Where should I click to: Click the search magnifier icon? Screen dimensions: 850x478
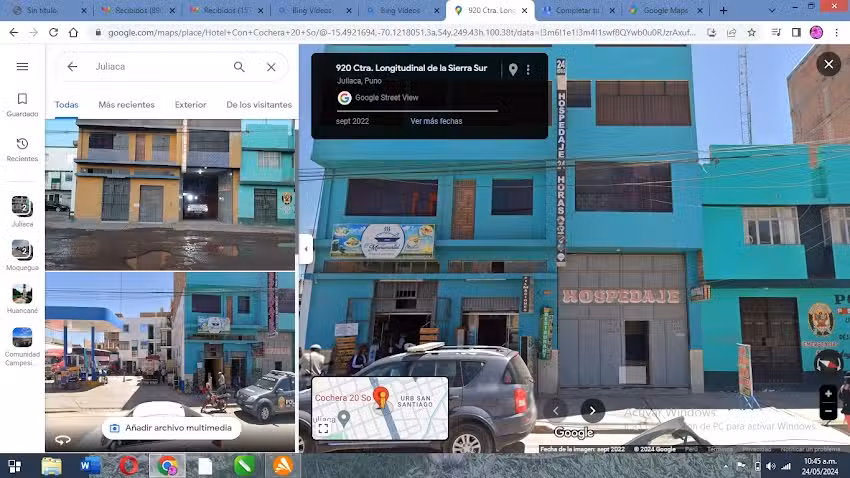point(239,67)
